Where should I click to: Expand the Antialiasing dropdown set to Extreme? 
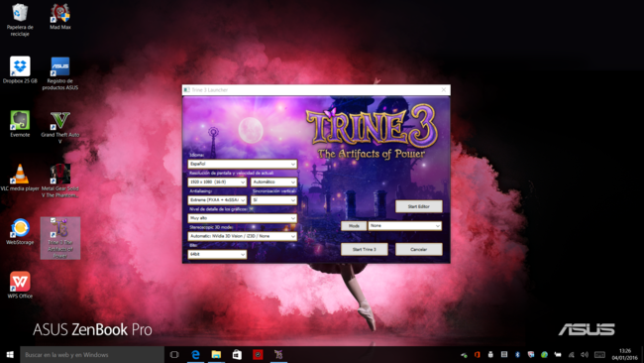pos(217,200)
